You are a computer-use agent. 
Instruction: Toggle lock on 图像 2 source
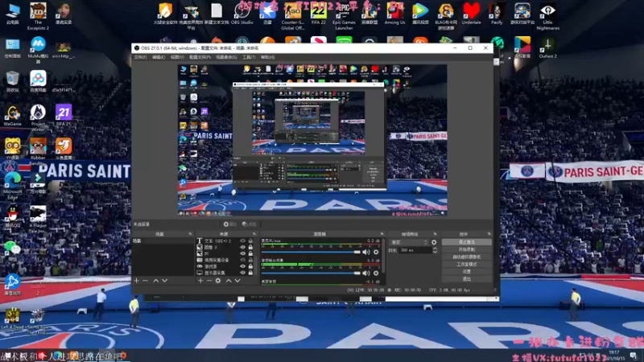pos(250,248)
